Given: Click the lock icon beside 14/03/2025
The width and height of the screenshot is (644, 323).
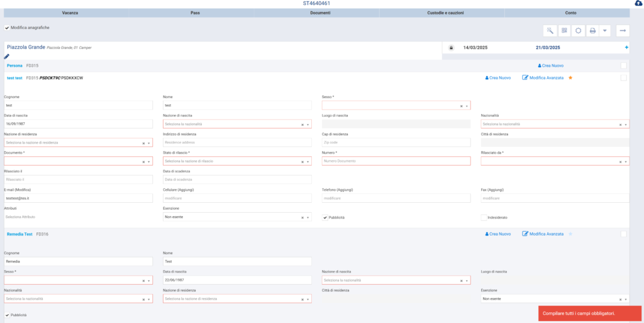Looking at the screenshot, I should tap(451, 48).
